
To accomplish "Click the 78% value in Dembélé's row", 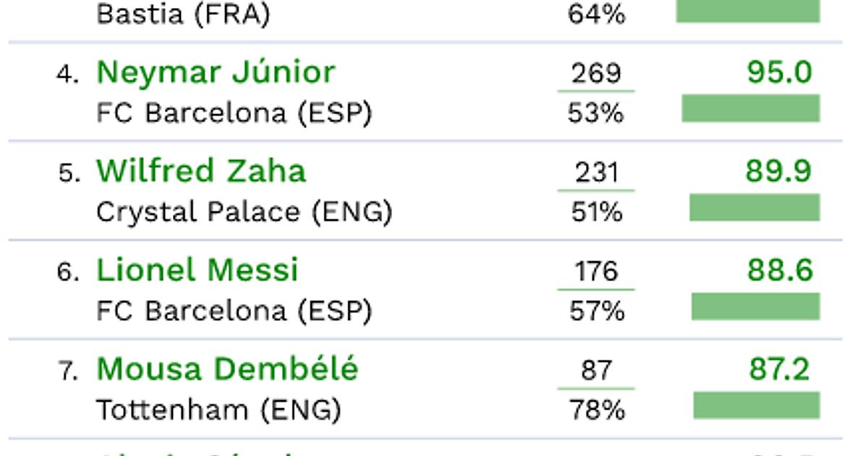I will pos(596,411).
